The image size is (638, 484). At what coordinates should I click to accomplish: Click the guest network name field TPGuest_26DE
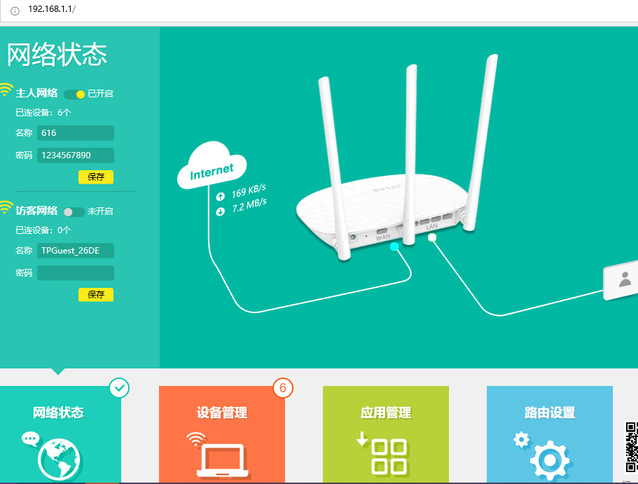[x=75, y=251]
